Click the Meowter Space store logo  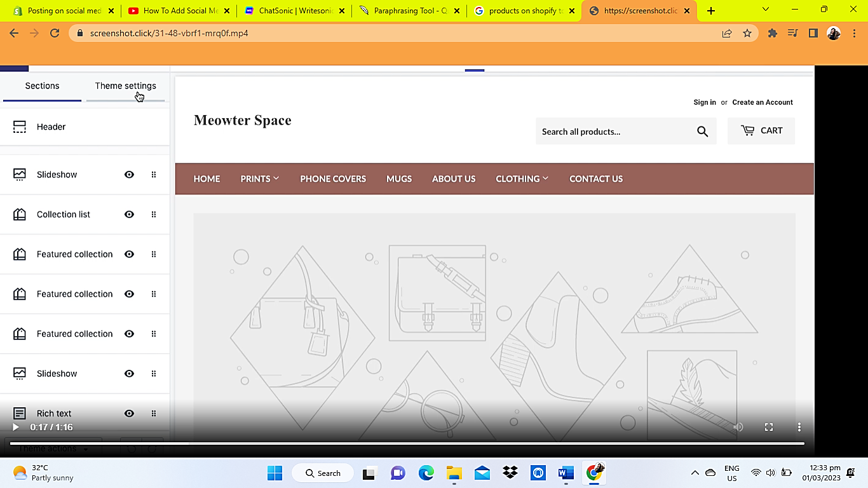(x=243, y=121)
